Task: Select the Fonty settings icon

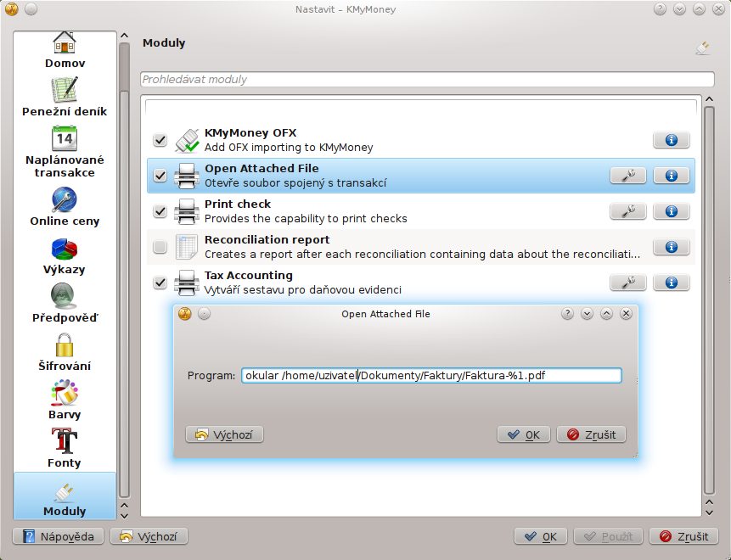Action: click(65, 440)
